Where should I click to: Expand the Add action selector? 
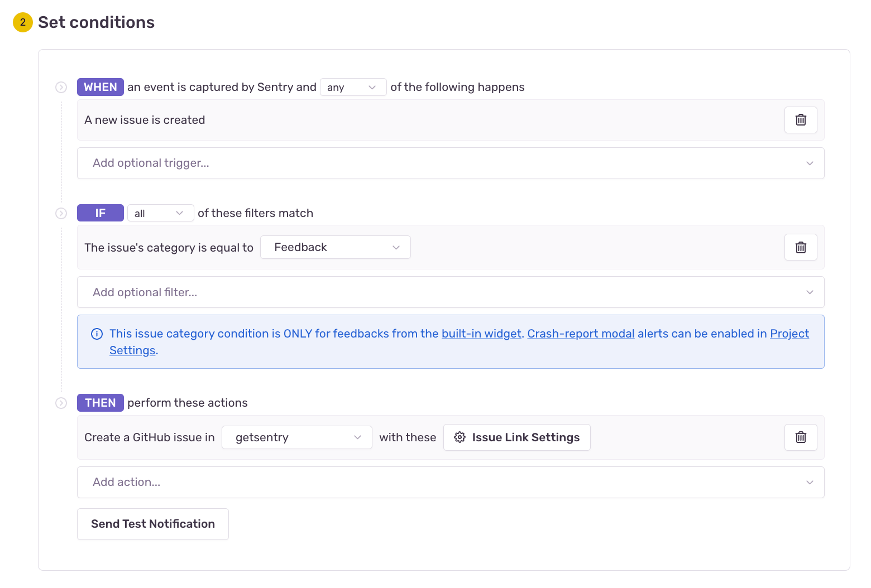coord(450,482)
